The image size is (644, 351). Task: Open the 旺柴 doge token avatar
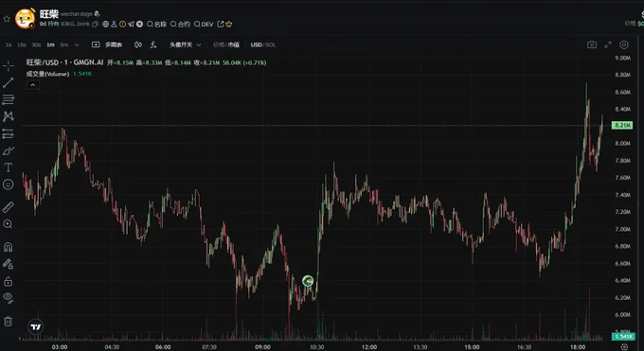[x=25, y=19]
